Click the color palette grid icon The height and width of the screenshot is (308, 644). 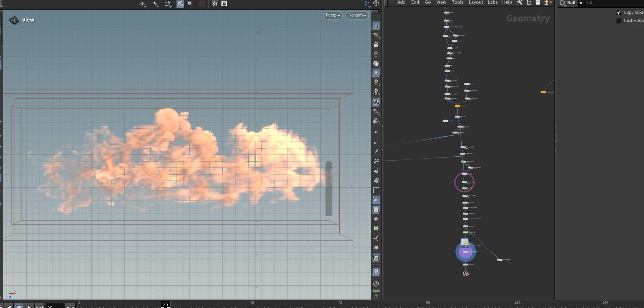[x=546, y=3]
